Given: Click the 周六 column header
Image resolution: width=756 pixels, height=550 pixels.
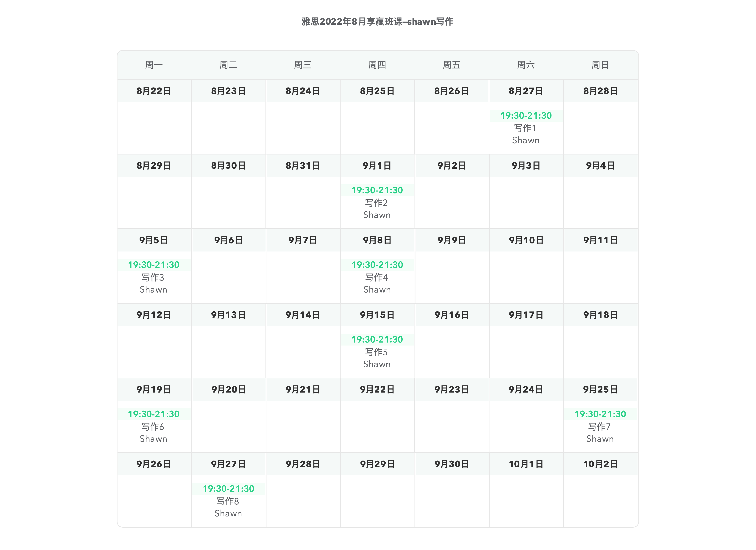Looking at the screenshot, I should coord(526,65).
